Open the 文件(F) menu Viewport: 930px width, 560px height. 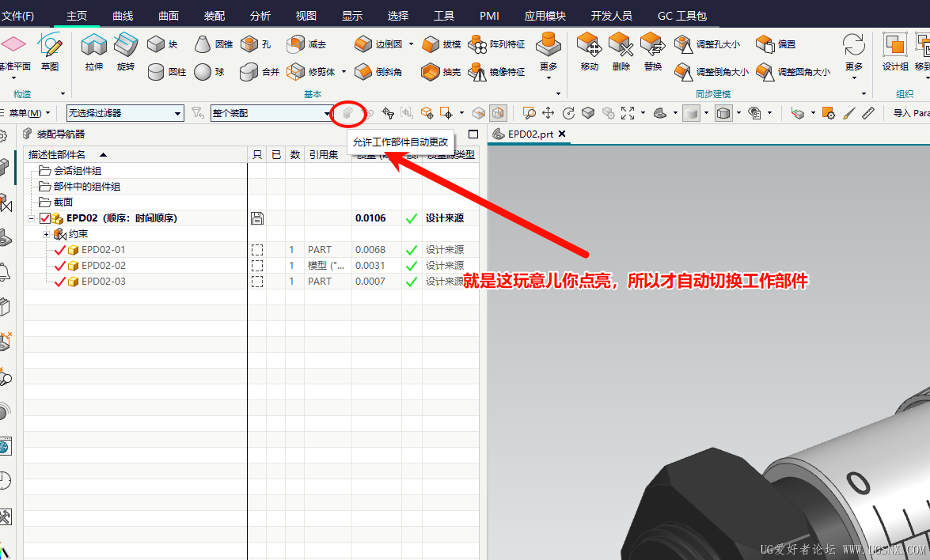[17, 16]
